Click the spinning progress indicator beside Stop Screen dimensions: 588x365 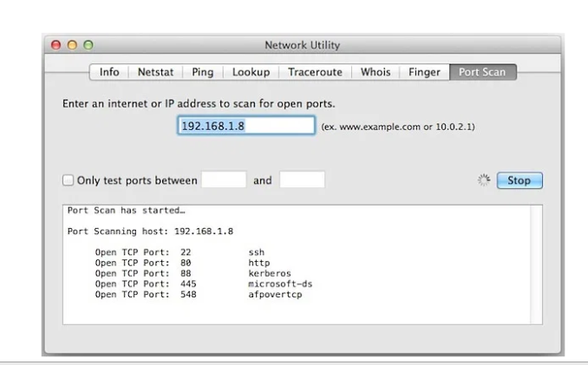coord(484,180)
